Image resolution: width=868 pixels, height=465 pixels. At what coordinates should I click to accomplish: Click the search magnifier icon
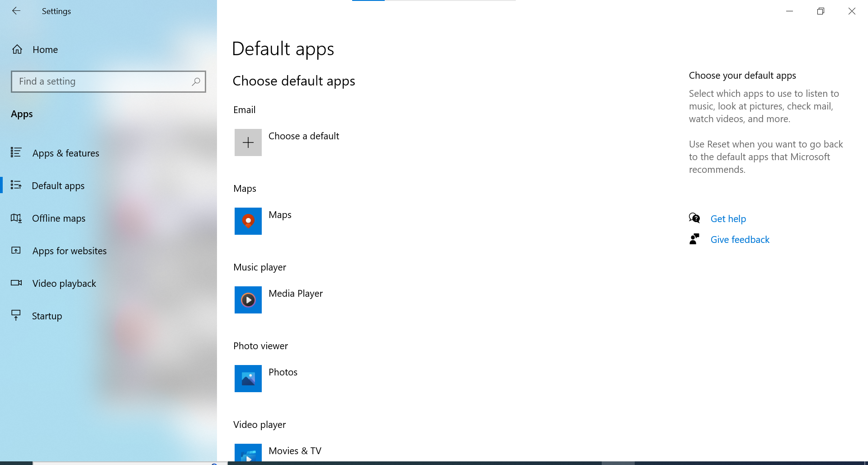(196, 81)
